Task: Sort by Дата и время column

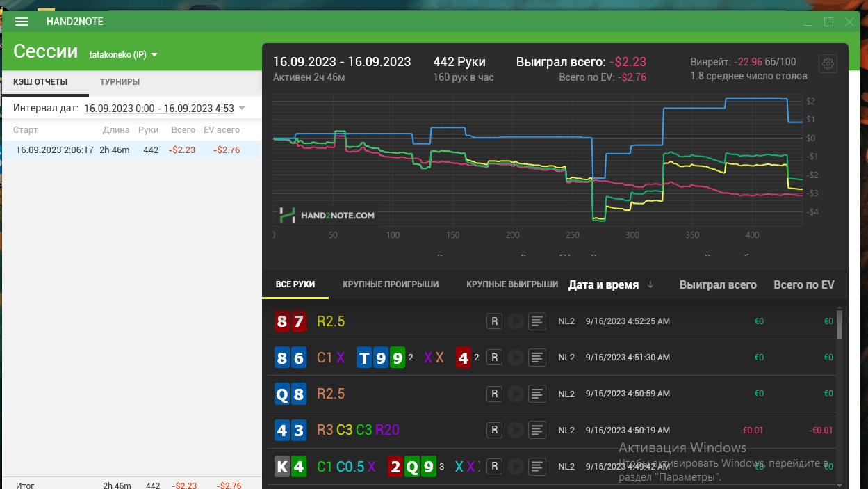Action: 603,284
